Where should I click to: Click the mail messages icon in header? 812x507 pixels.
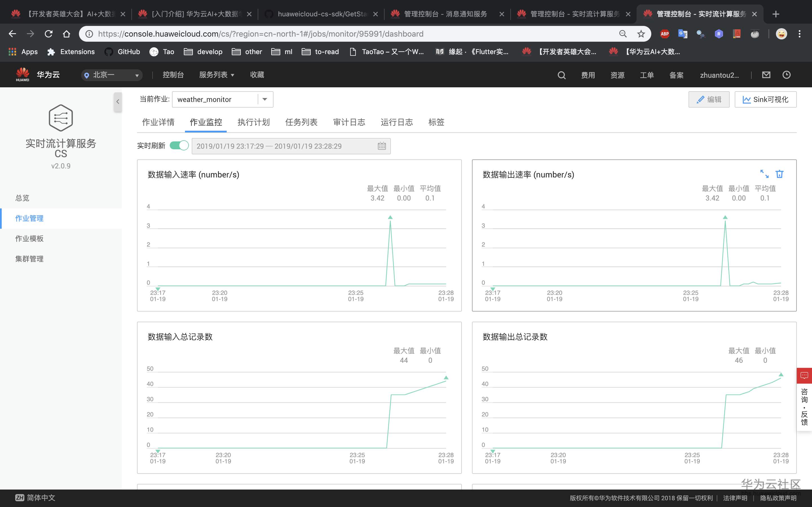pyautogui.click(x=766, y=75)
